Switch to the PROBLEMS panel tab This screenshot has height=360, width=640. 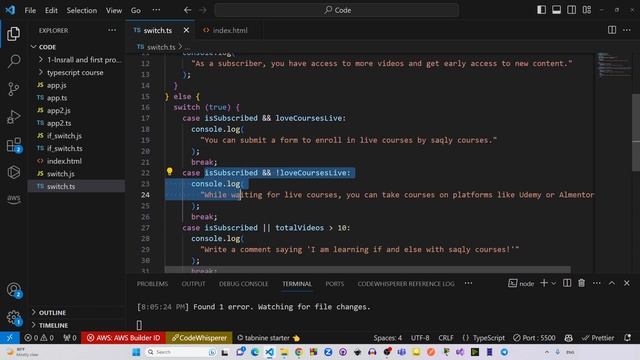pyautogui.click(x=152, y=284)
